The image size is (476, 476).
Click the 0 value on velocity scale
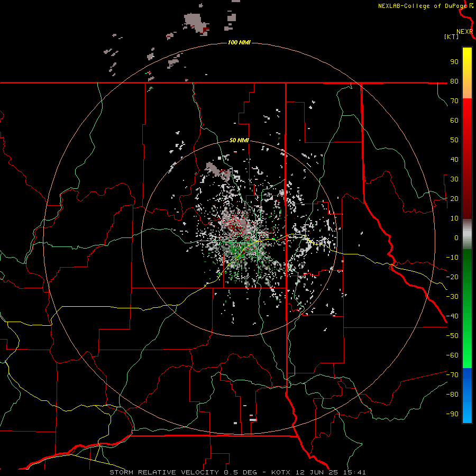(456, 237)
